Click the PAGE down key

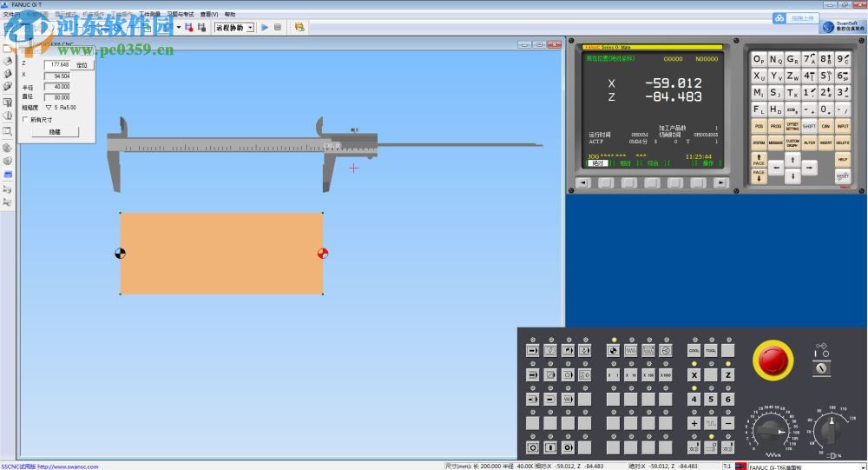point(759,175)
